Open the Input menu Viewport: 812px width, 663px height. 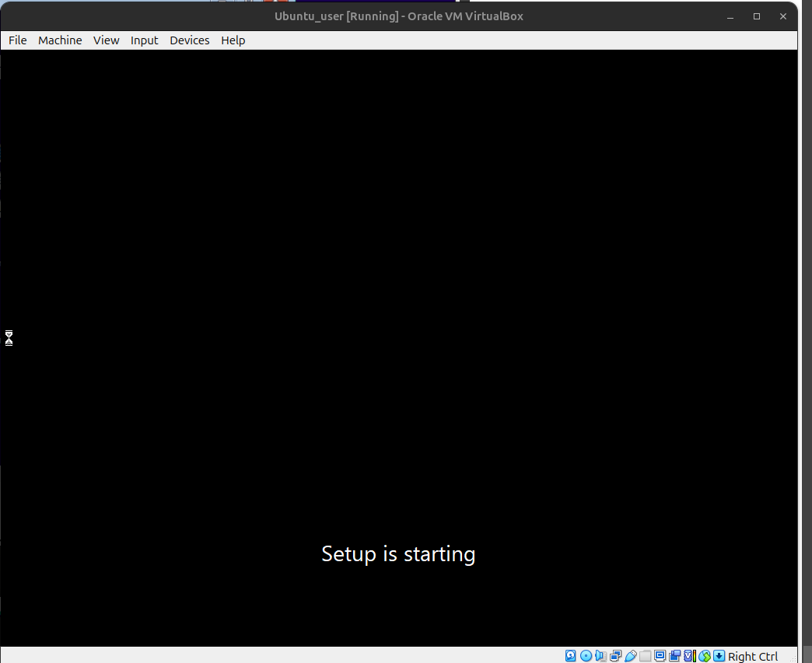(144, 40)
